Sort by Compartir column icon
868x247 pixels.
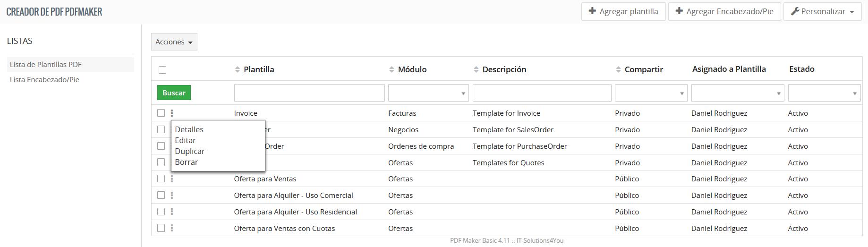[x=618, y=69]
